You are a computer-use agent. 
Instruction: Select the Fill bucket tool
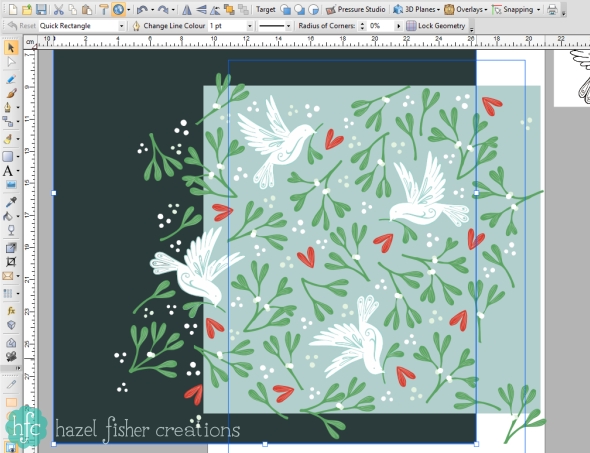pyautogui.click(x=8, y=216)
